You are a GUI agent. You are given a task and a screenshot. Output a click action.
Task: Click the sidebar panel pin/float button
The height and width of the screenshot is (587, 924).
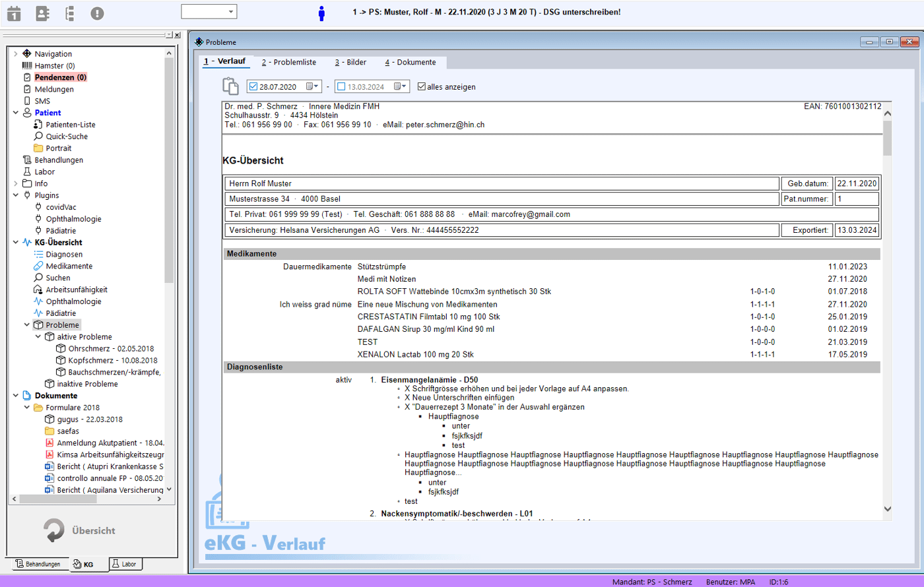coord(169,35)
